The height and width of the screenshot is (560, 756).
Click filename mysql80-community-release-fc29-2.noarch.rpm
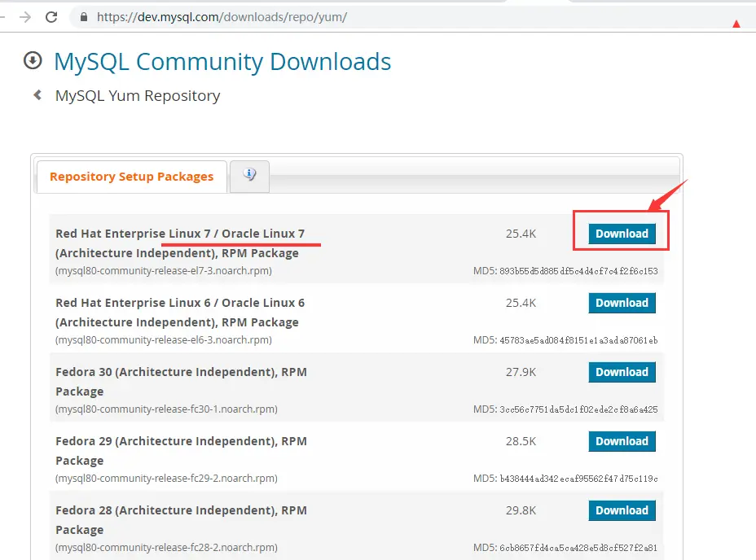167,479
